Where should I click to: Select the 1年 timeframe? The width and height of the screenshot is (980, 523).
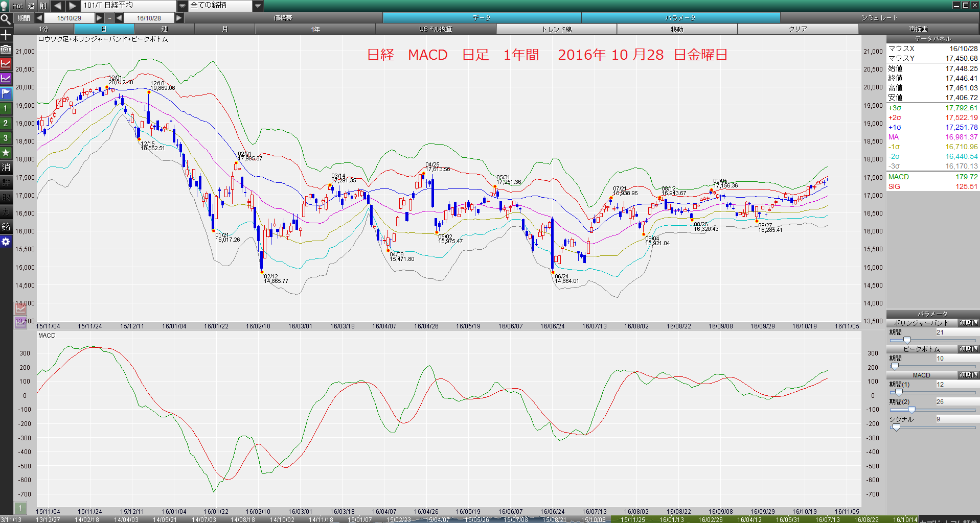[315, 29]
